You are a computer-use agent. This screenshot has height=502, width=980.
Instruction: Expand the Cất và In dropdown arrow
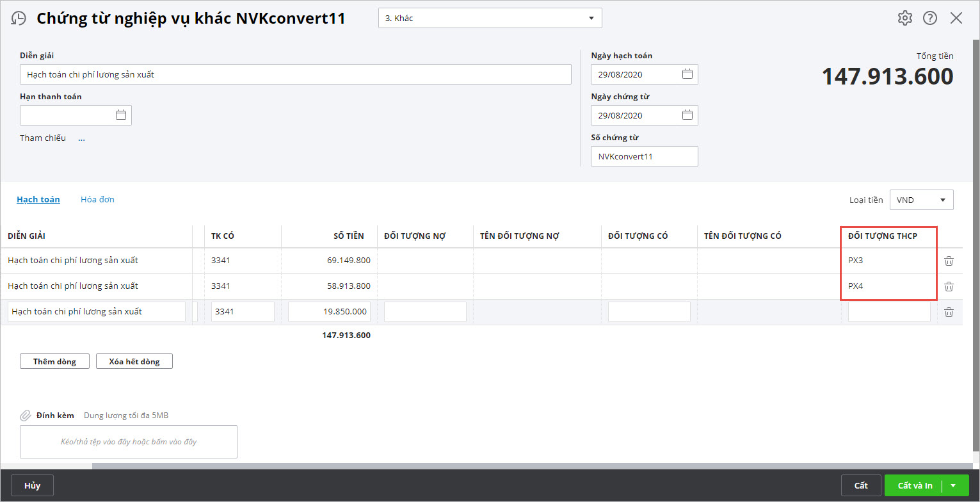(x=953, y=485)
